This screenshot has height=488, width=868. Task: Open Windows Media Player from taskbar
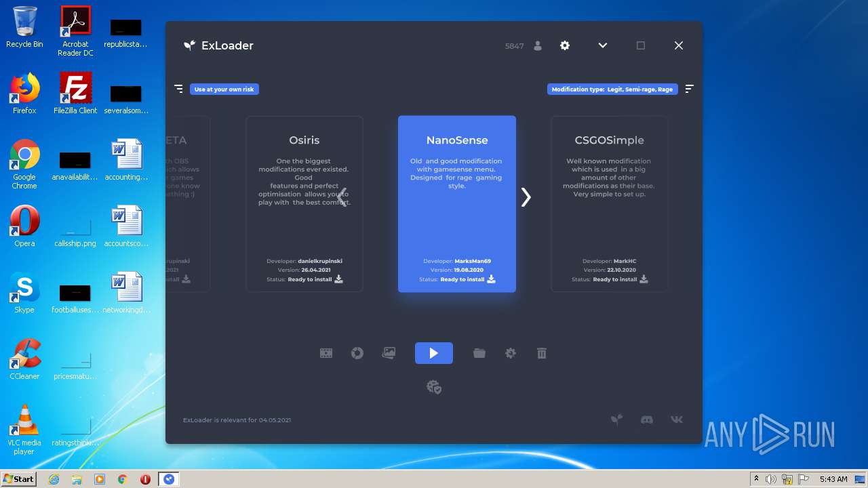[x=100, y=479]
